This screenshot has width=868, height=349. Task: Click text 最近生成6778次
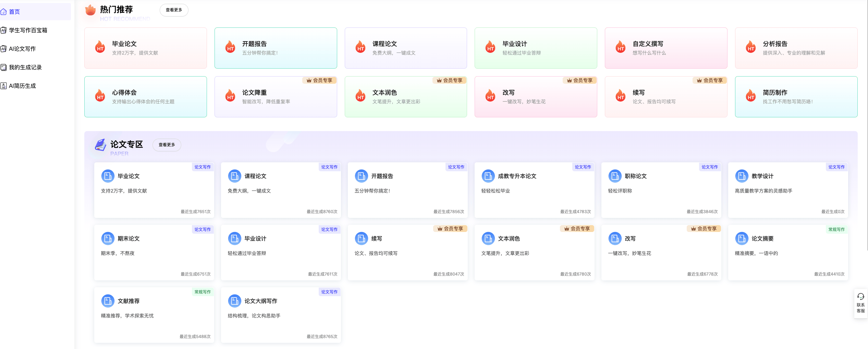click(x=702, y=274)
